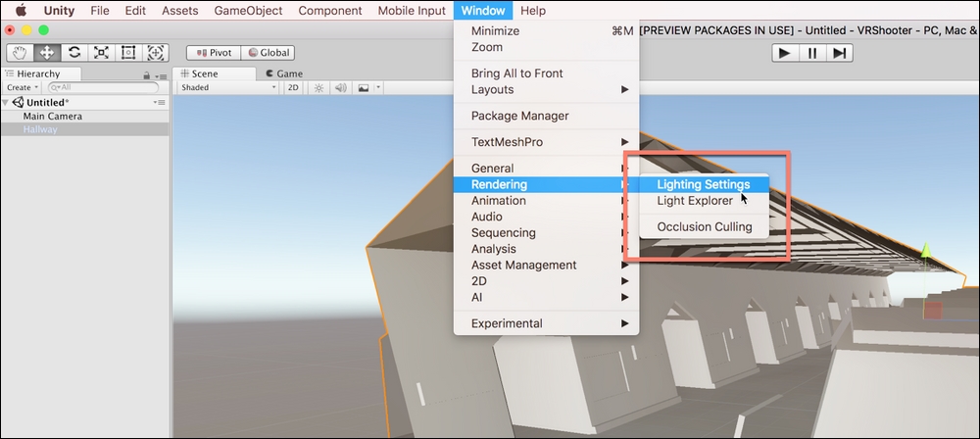The image size is (980, 439).
Task: Select the combined Transform tool
Action: (x=156, y=53)
